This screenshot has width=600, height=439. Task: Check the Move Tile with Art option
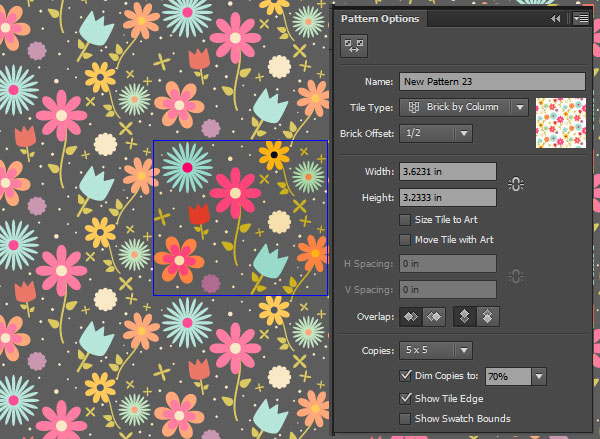tap(405, 240)
